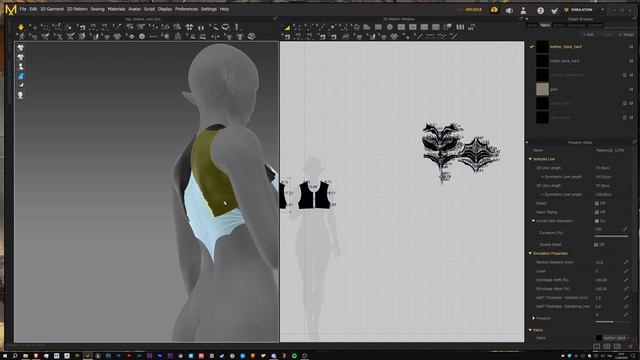Collapse the Fabric section in Property Editor
Screen dimensions: 640x360
coord(530,330)
